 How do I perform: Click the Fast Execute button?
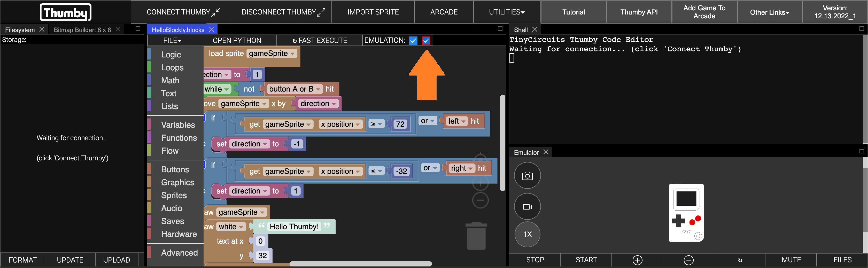coord(320,41)
